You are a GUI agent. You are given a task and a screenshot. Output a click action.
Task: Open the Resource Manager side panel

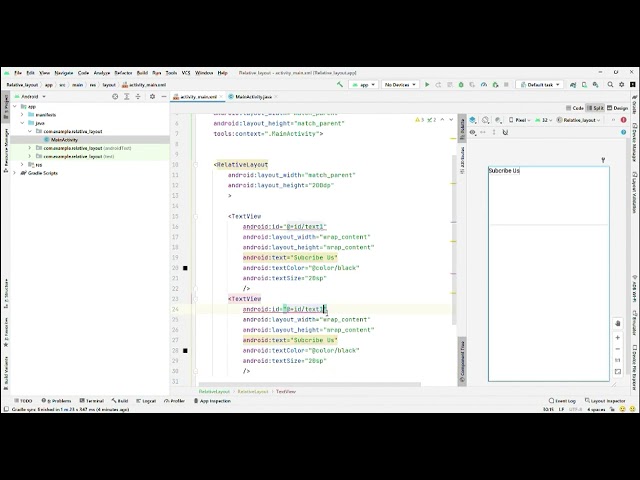coord(6,149)
